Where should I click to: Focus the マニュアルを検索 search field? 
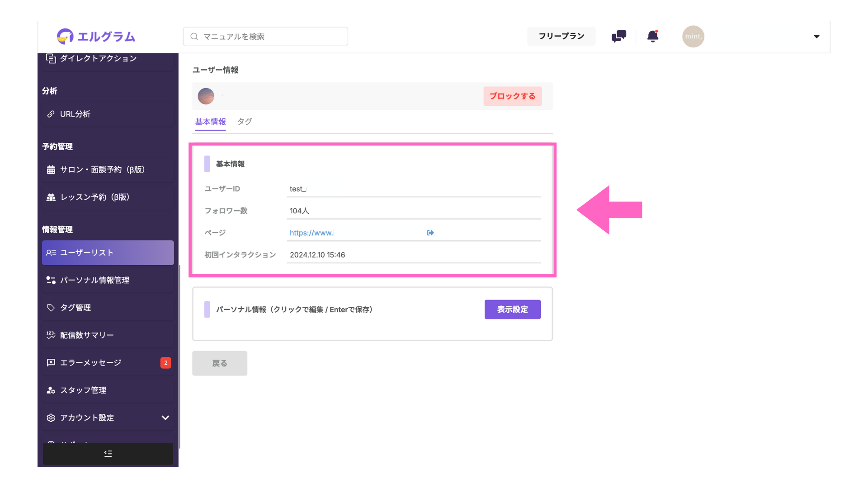(x=265, y=36)
